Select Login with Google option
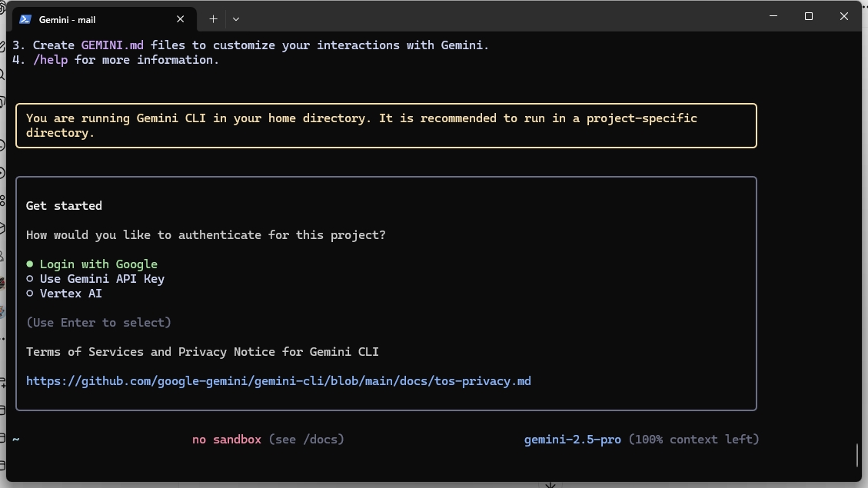 tap(98, 264)
